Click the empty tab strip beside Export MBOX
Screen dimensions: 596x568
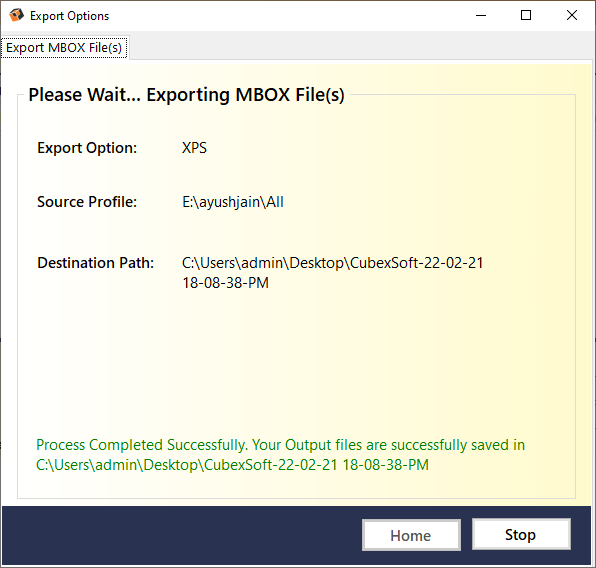(x=360, y=47)
